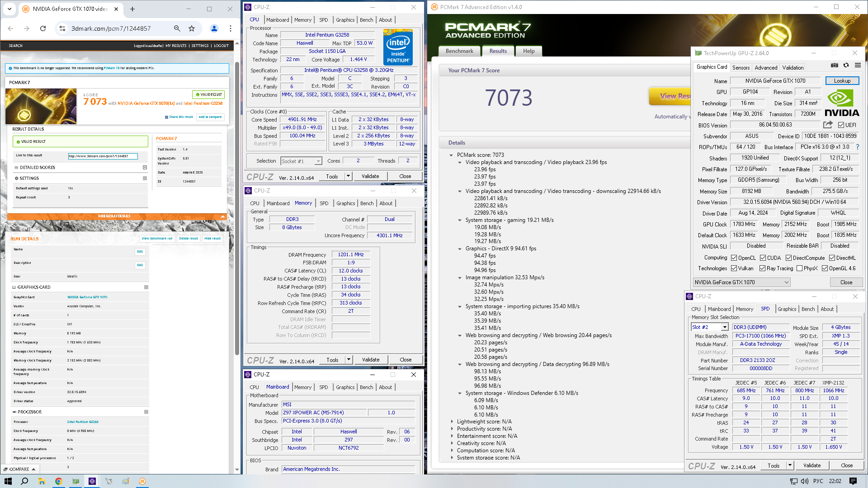Open Chrome three-dot menu
Viewport: 868px width, 488px height.
(231, 28)
